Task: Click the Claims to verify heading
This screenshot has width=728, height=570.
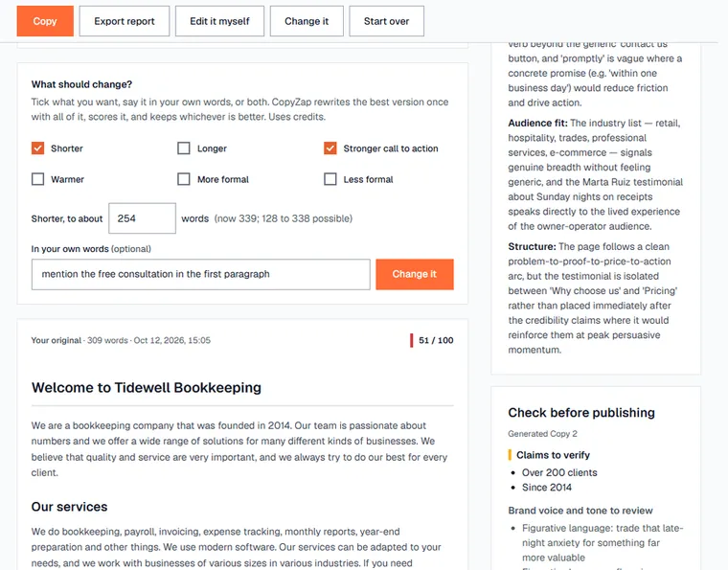Action: (553, 455)
